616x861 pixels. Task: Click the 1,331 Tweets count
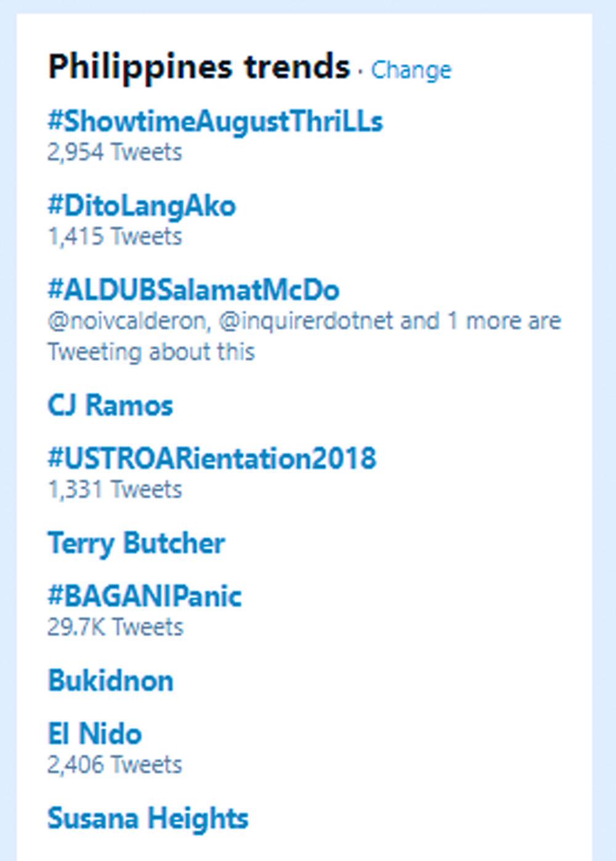coord(115,490)
